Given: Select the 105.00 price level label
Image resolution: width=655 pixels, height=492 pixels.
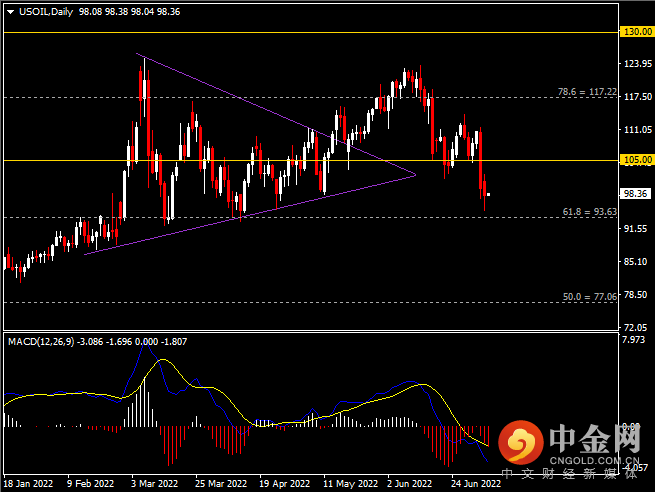Looking at the screenshot, I should pos(637,160).
